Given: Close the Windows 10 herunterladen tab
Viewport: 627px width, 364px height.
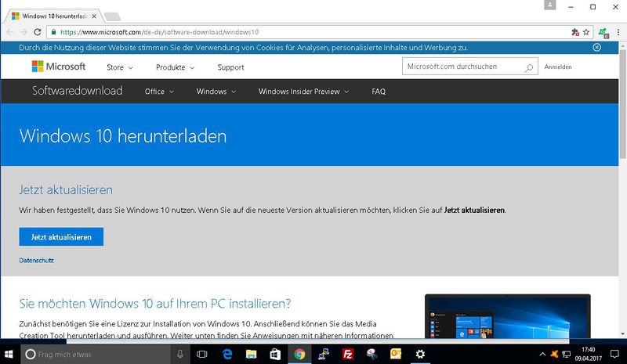Looking at the screenshot, I should (94, 16).
